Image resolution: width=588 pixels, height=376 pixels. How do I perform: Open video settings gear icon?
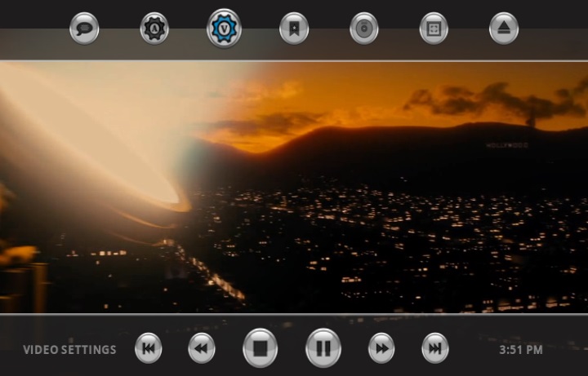(x=224, y=29)
